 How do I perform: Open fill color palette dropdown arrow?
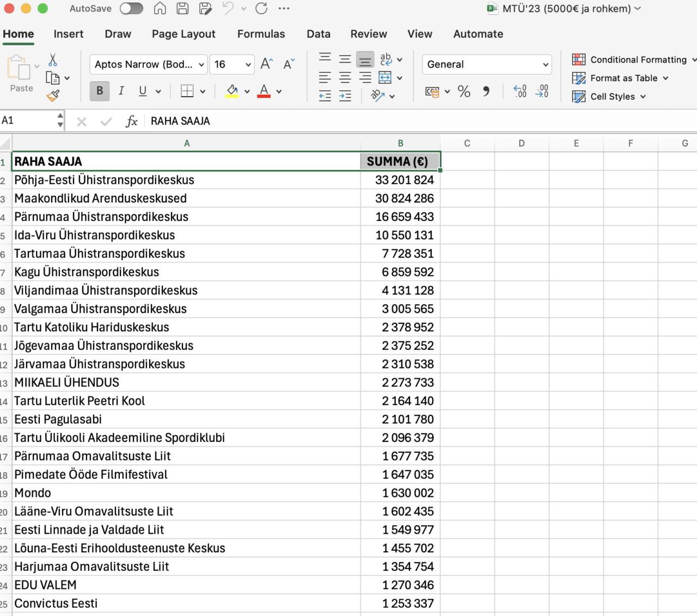(x=247, y=91)
